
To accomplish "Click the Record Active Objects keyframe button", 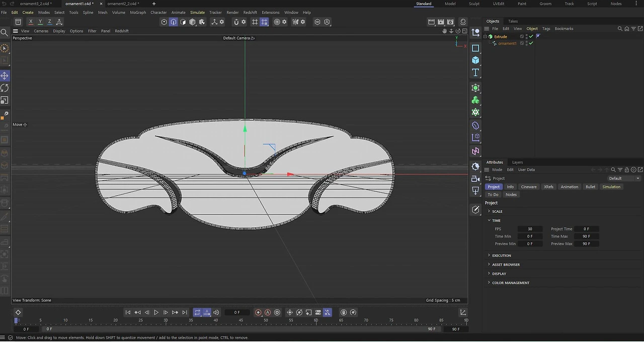I will [258, 312].
